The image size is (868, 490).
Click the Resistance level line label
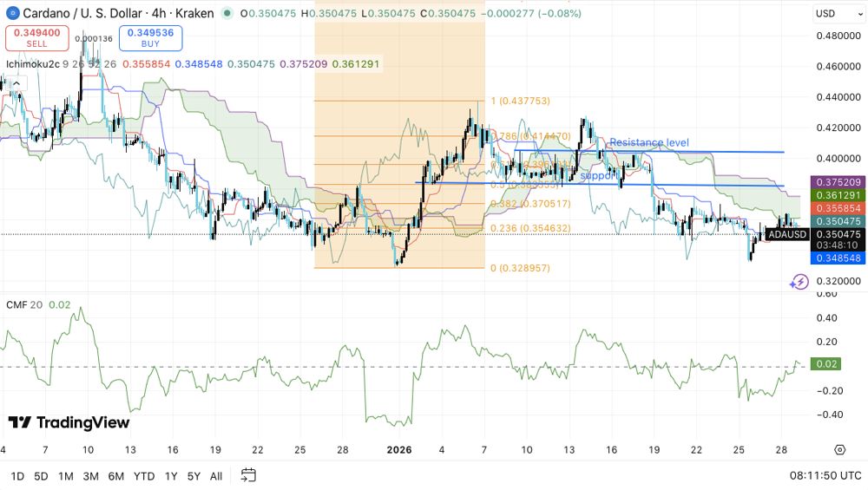(x=649, y=143)
